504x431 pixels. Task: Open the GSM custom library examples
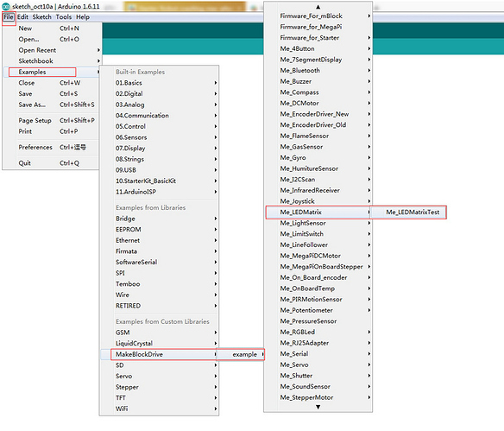160,333
